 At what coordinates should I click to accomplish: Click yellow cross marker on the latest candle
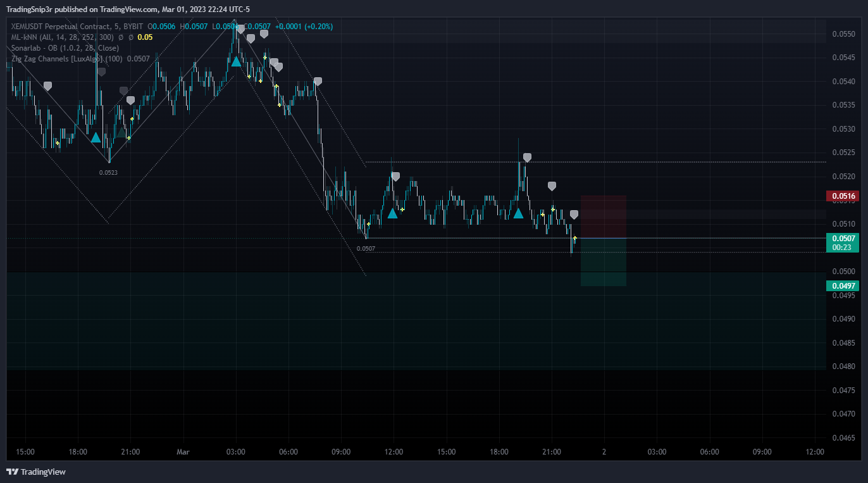(575, 238)
